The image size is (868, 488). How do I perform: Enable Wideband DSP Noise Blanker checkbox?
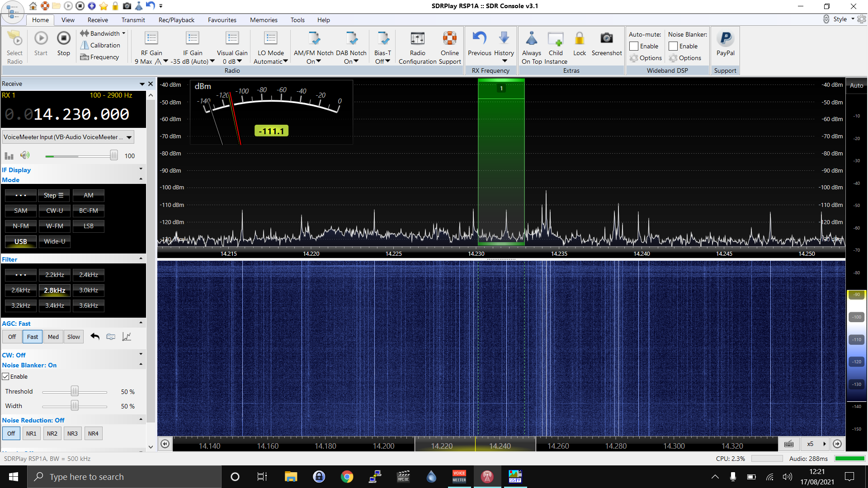click(x=673, y=46)
